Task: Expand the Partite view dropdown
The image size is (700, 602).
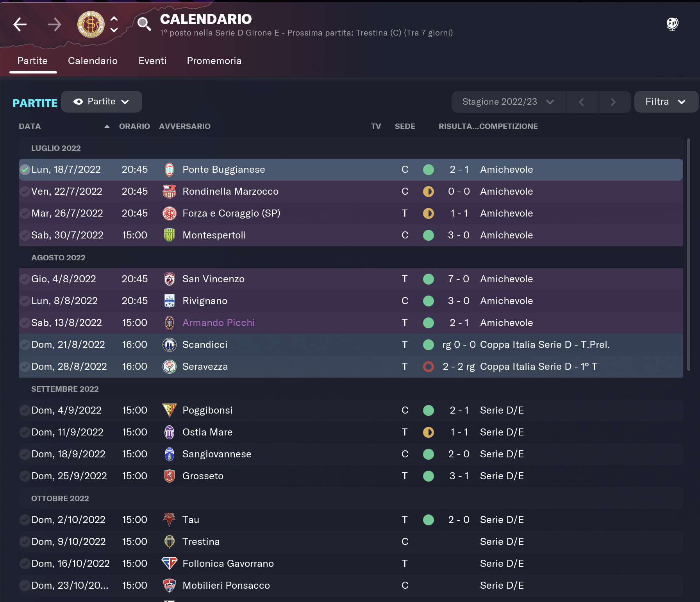Action: pos(102,102)
